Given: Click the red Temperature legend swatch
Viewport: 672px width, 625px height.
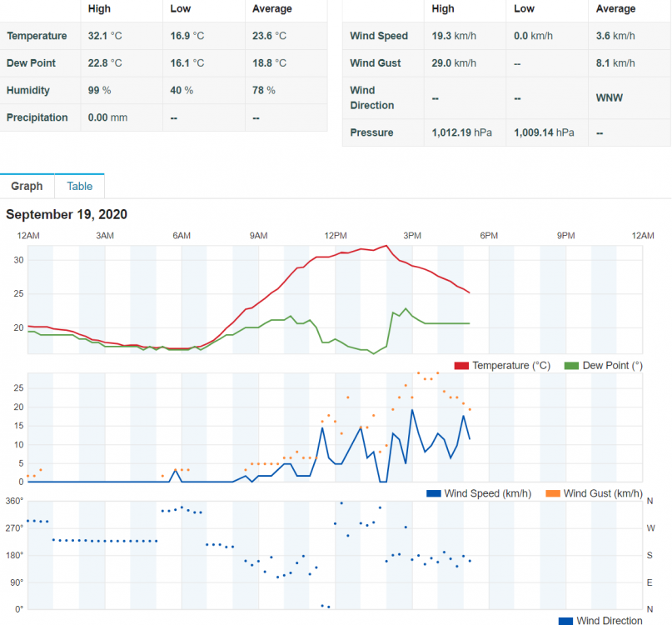Looking at the screenshot, I should tap(461, 366).
